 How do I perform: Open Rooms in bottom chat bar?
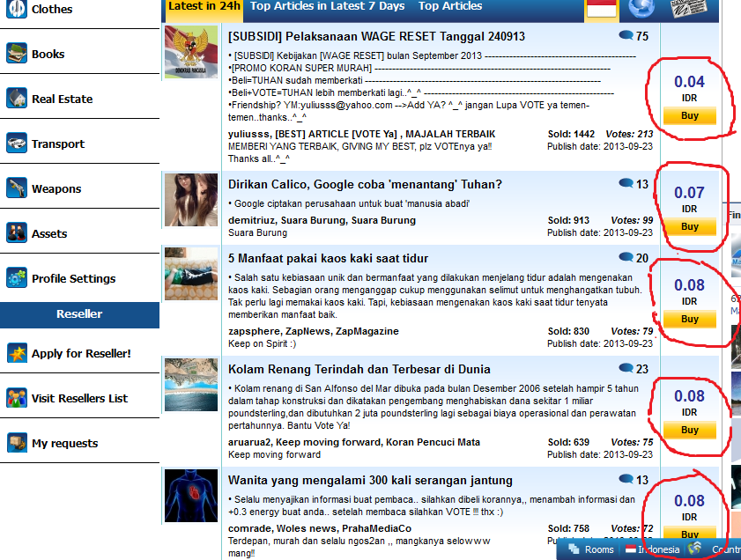pyautogui.click(x=590, y=549)
